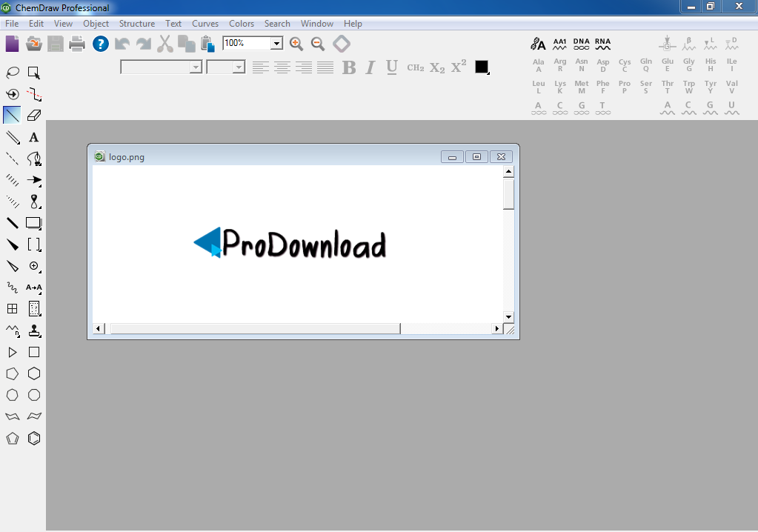Screen dimensions: 758x532
Task: Center align text
Action: (x=282, y=67)
